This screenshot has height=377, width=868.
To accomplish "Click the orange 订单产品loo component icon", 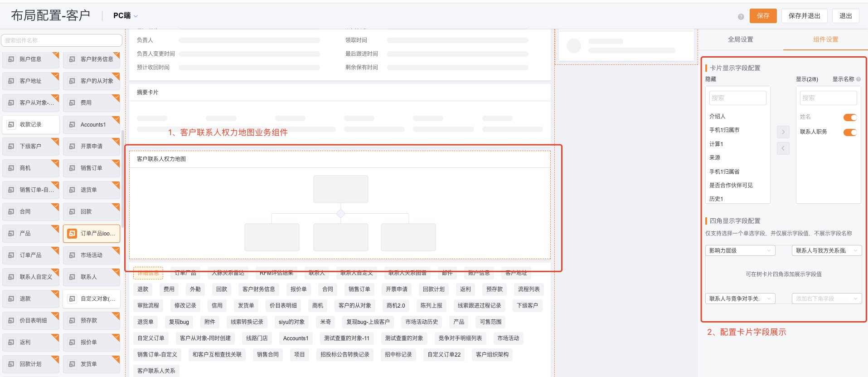I will [72, 234].
